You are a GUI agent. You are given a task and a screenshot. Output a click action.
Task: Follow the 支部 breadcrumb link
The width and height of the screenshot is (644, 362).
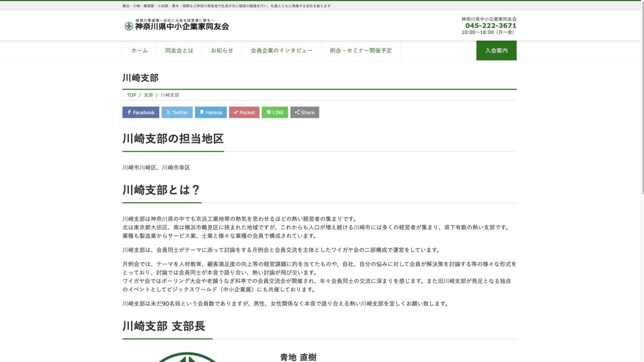(x=148, y=95)
